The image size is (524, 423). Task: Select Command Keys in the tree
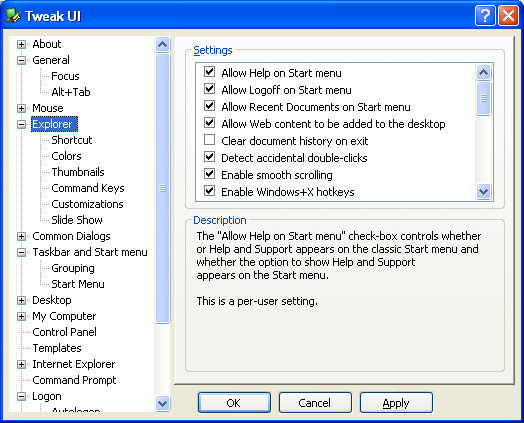pyautogui.click(x=88, y=188)
